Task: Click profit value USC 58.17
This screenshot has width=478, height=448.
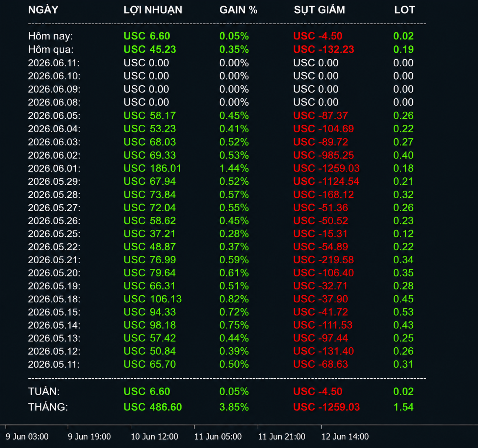Action: click(x=150, y=115)
